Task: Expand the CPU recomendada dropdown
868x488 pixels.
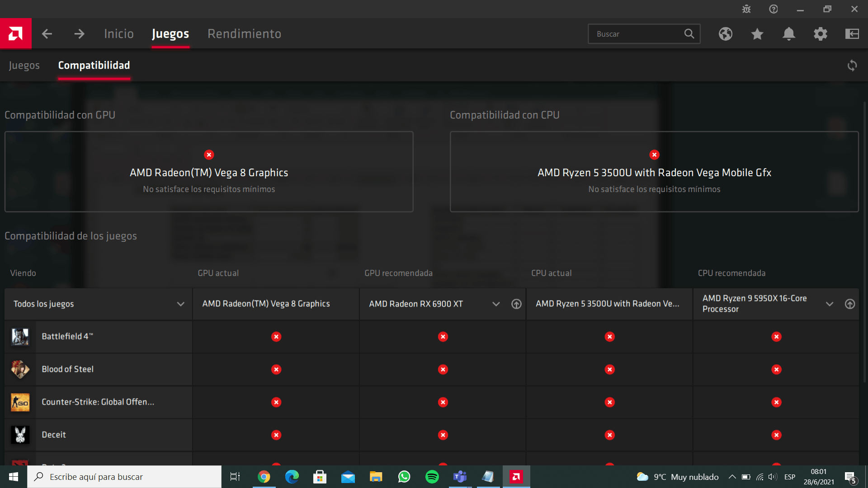Action: [x=830, y=304]
